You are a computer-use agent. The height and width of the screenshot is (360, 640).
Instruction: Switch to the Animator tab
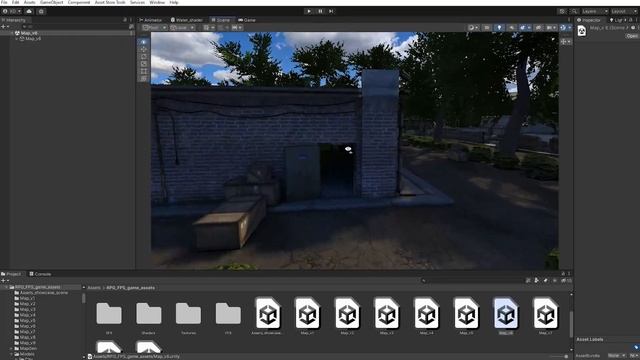151,20
